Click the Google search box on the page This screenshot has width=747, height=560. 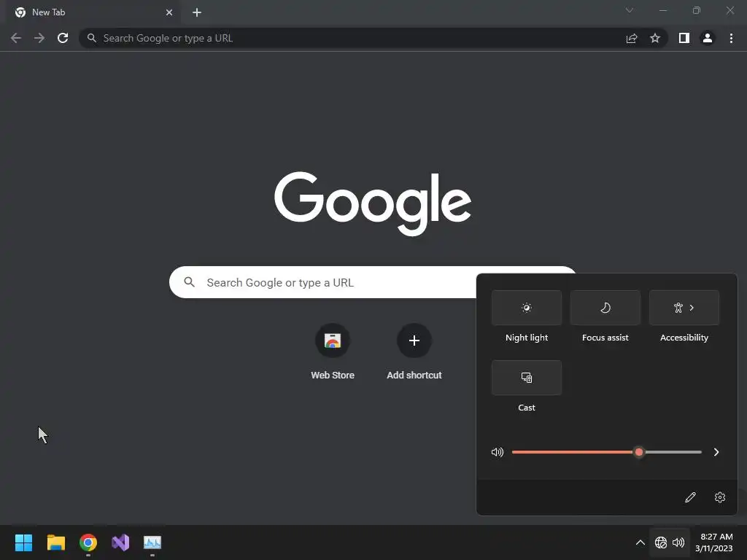tap(373, 282)
